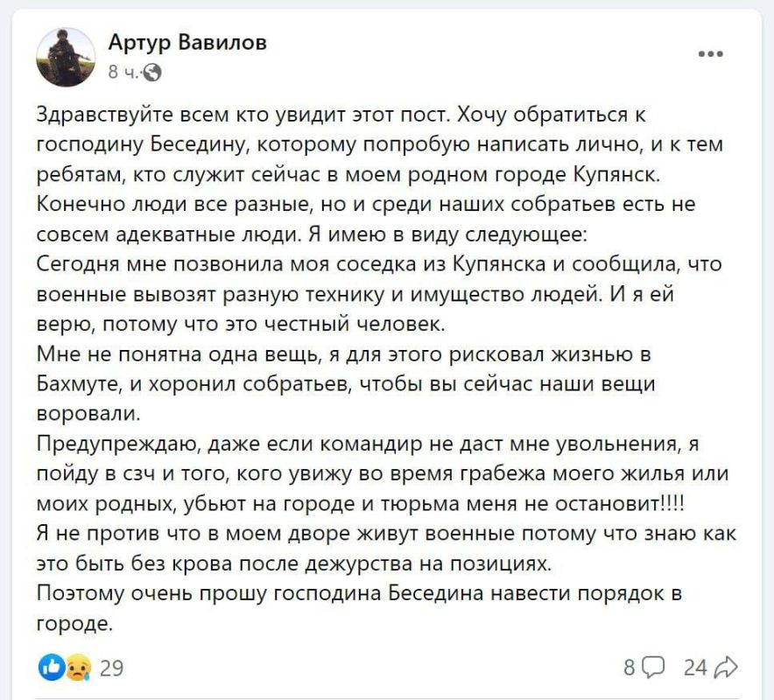Screen dimensions: 774x700
Task: Open the three-dot post options menu
Action: point(711,53)
